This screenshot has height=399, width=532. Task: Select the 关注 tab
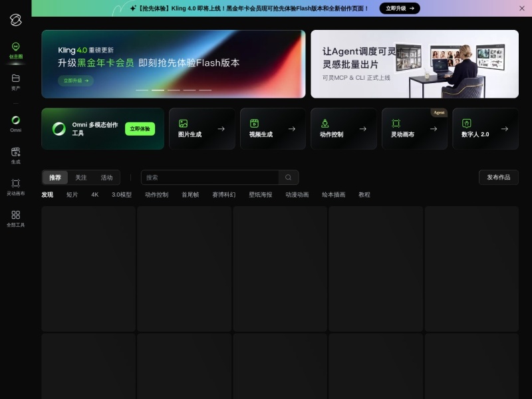(80, 178)
